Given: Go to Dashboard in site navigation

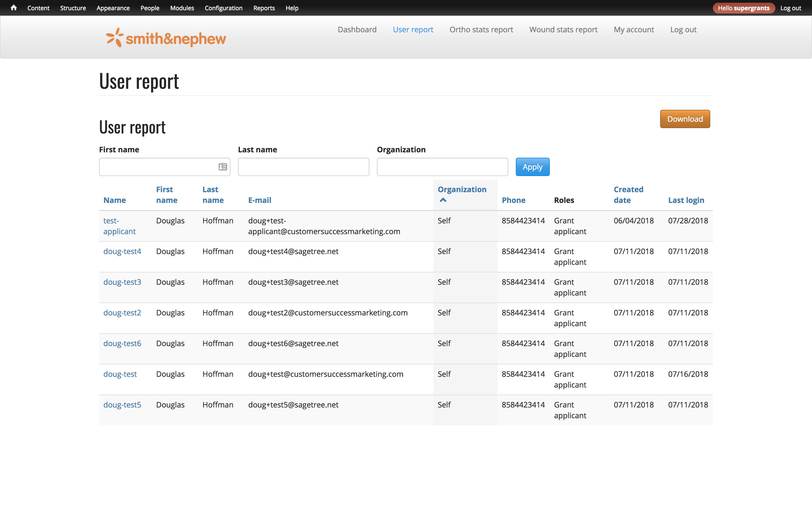Looking at the screenshot, I should 357,30.
